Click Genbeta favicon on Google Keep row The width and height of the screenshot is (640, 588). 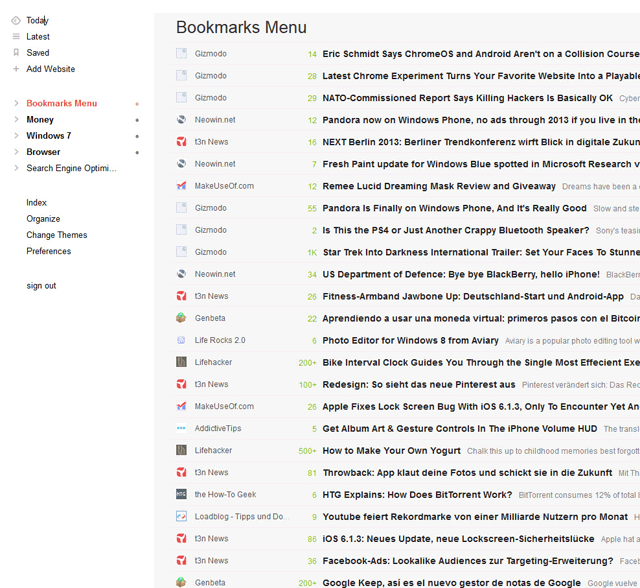181,582
